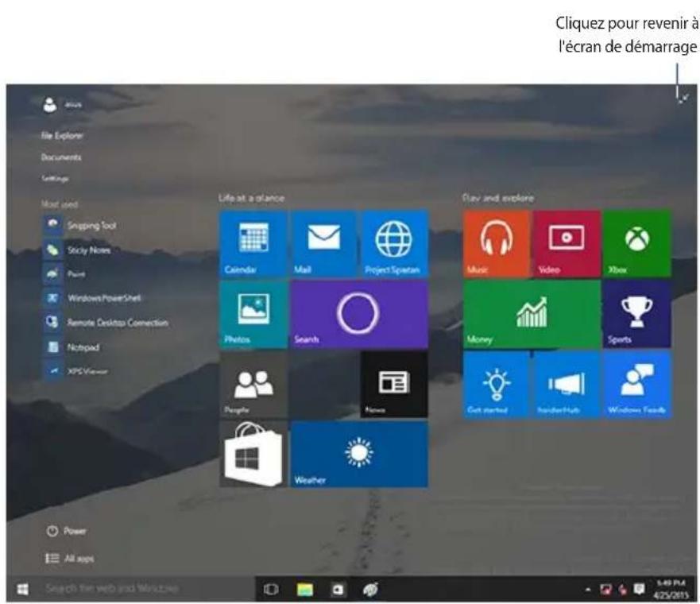Image resolution: width=700 pixels, height=604 pixels.
Task: Open File Explorer taskbar icon
Action: [x=305, y=590]
